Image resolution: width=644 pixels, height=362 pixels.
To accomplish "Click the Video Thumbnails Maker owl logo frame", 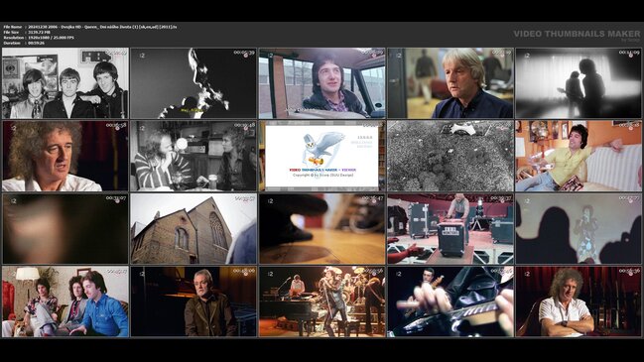I will point(322,156).
